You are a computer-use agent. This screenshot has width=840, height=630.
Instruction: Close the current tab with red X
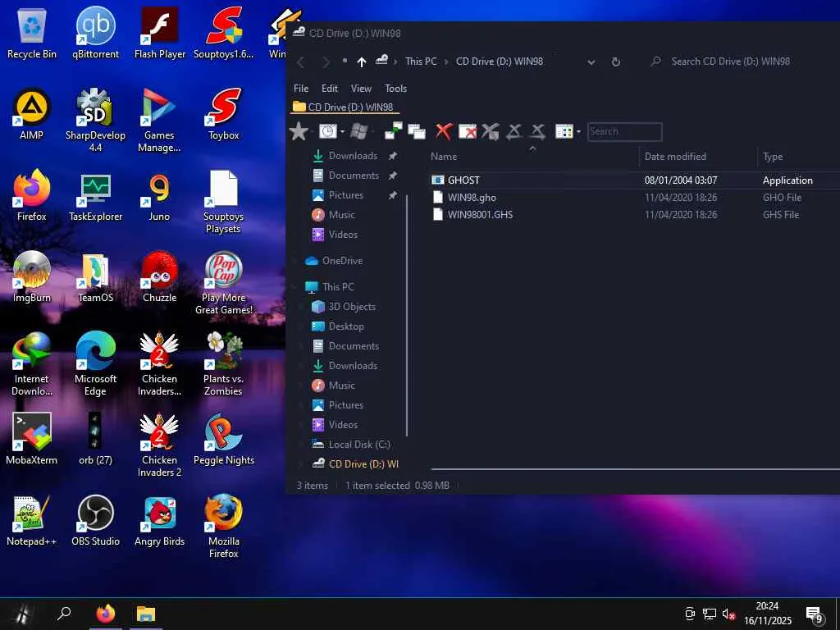(444, 131)
